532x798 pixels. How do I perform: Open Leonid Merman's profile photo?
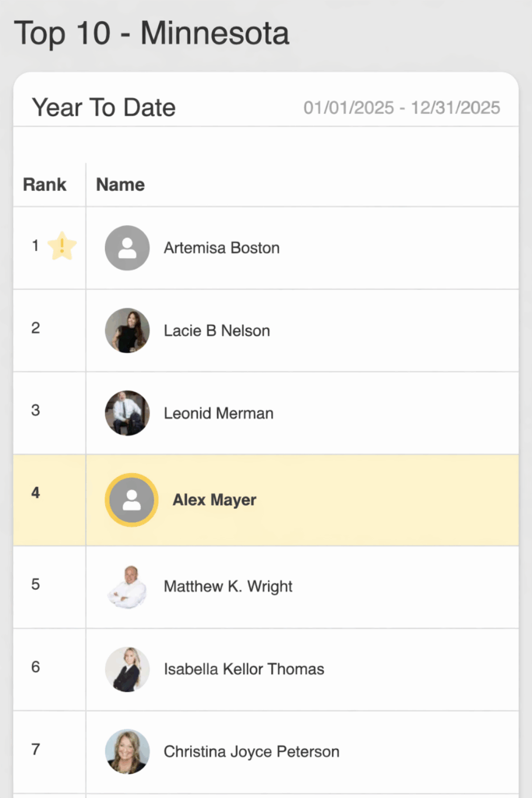pyautogui.click(x=127, y=413)
